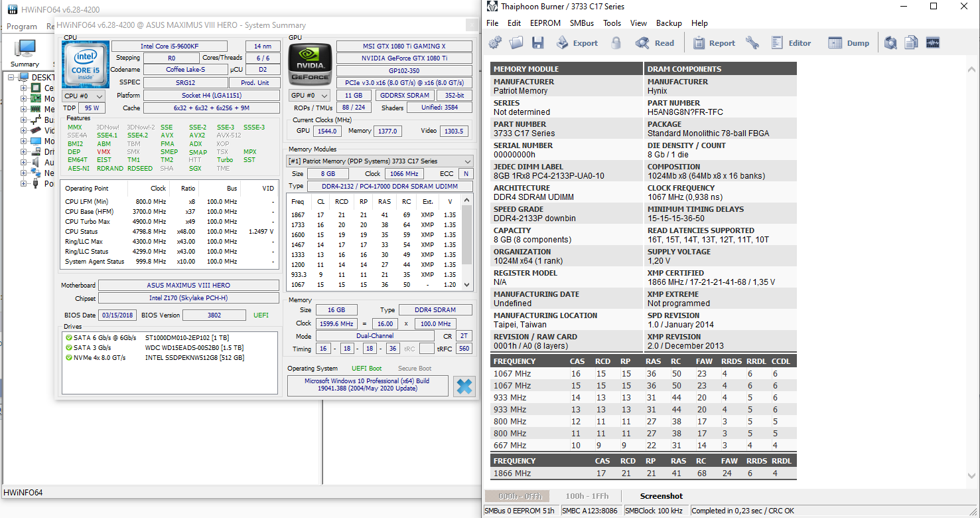Image resolution: width=980 pixels, height=518 pixels.
Task: Click the copy documents icon in Thaiphoon toolbar
Action: click(x=912, y=43)
